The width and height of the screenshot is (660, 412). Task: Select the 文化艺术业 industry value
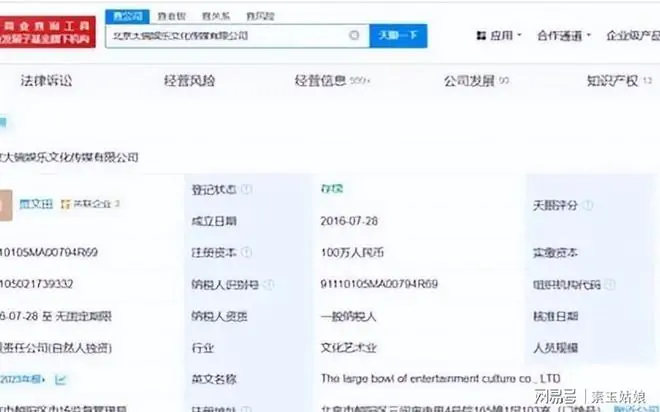[348, 348]
